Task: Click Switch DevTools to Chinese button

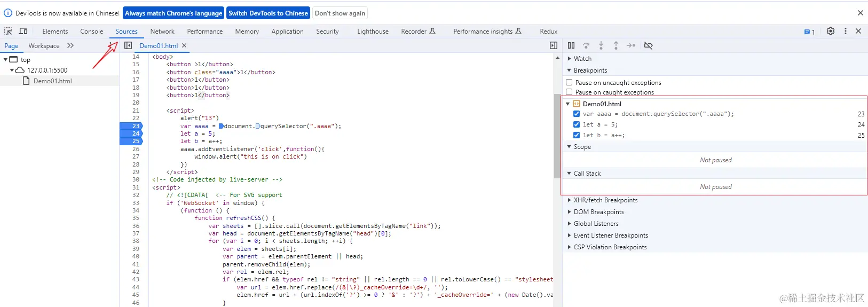Action: [x=268, y=13]
